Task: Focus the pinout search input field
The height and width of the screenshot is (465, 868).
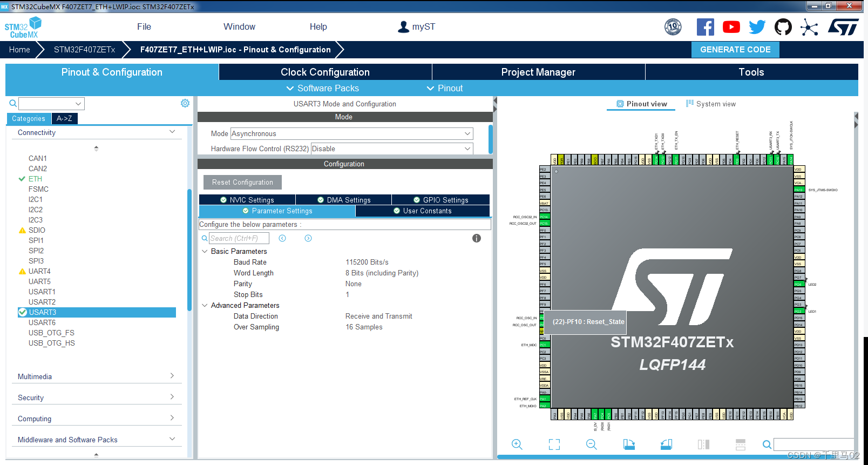Action: tap(813, 444)
